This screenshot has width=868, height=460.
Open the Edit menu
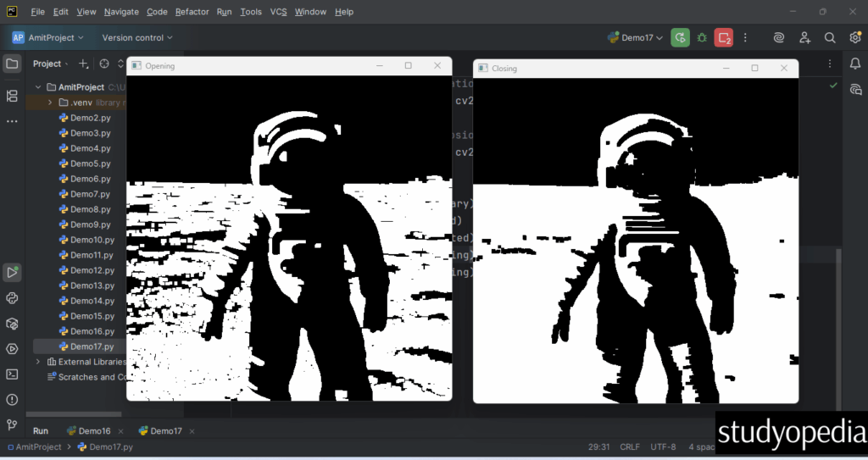coord(60,12)
